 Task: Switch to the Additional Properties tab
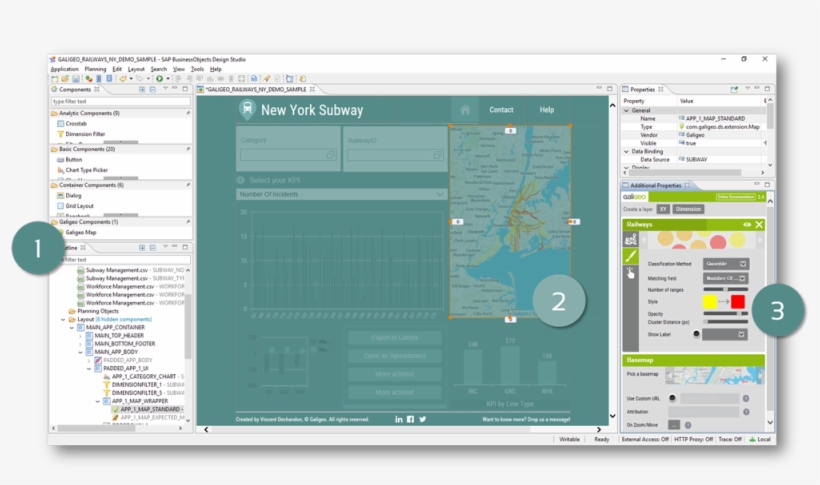coord(656,185)
